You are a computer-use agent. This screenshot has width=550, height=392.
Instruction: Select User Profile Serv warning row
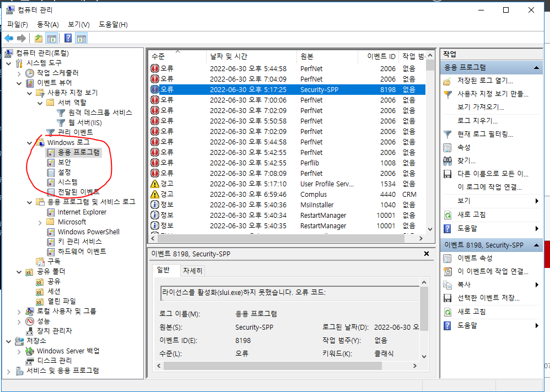(287, 184)
